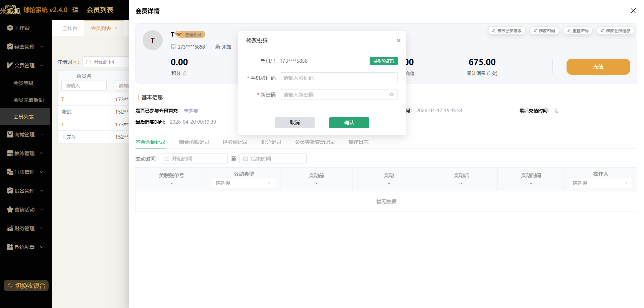The width and height of the screenshot is (644, 308).
Task: Open the 操作人 dropdown
Action: [x=601, y=183]
